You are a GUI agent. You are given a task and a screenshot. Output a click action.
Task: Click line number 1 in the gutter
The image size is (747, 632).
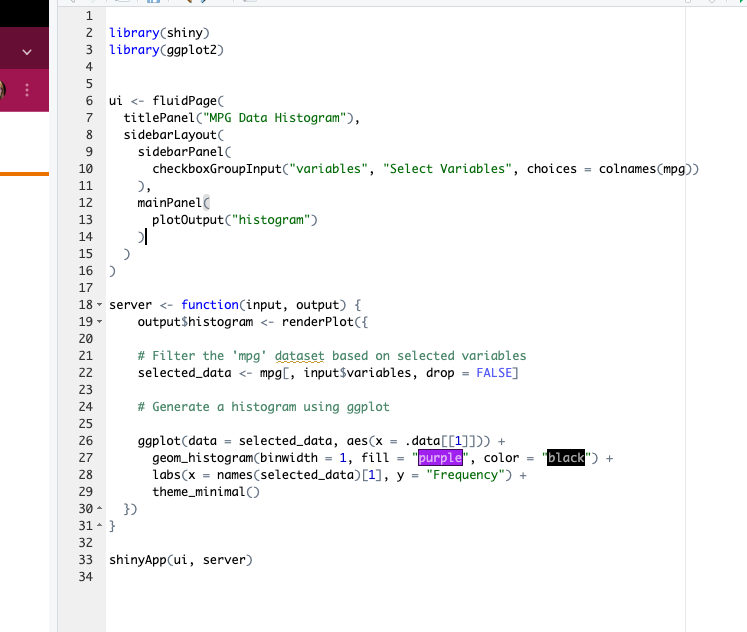pos(89,16)
